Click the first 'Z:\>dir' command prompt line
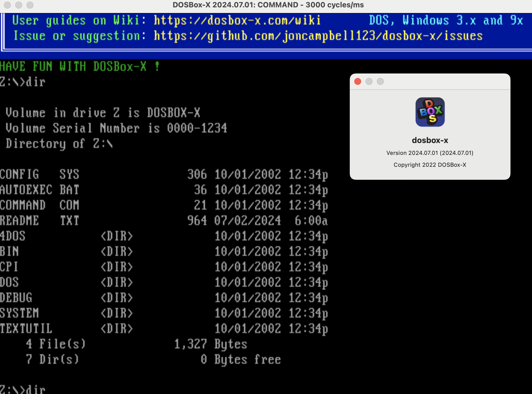This screenshot has width=532, height=394. [x=23, y=82]
